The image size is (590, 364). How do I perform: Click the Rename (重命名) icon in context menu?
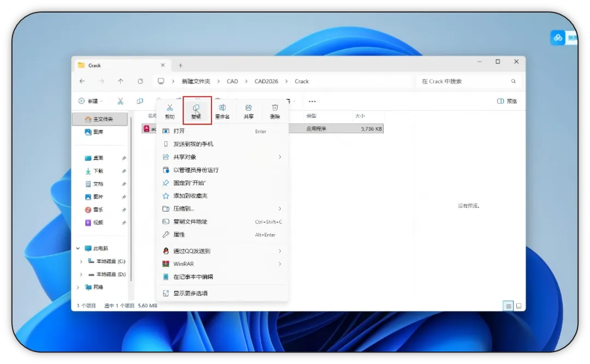point(222,108)
